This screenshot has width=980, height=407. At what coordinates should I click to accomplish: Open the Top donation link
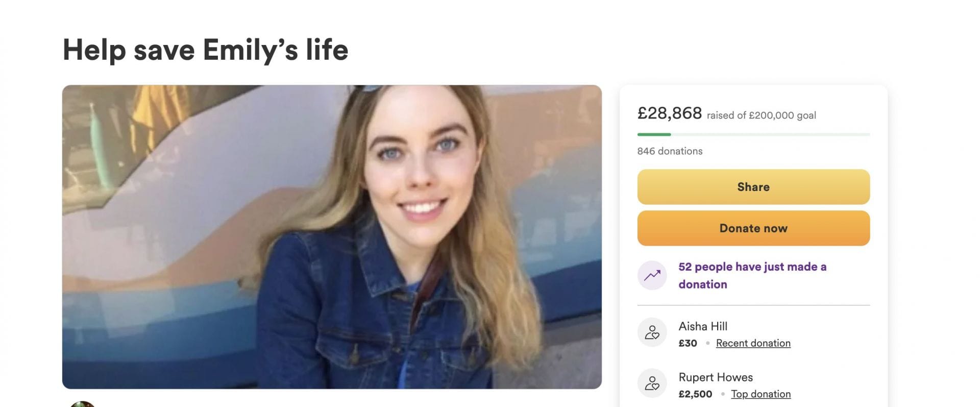point(761,394)
